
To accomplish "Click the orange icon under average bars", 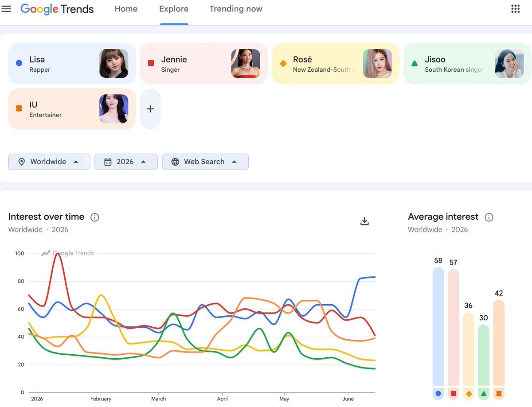I will point(499,393).
